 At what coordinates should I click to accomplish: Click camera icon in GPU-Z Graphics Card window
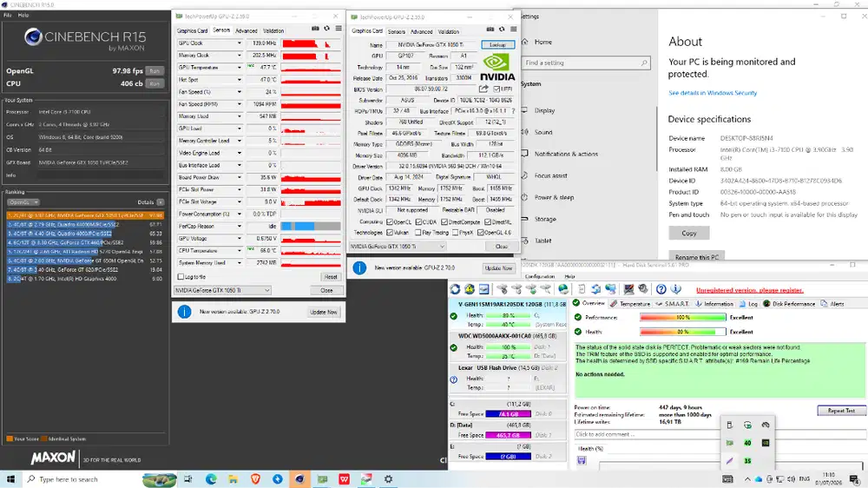click(490, 30)
